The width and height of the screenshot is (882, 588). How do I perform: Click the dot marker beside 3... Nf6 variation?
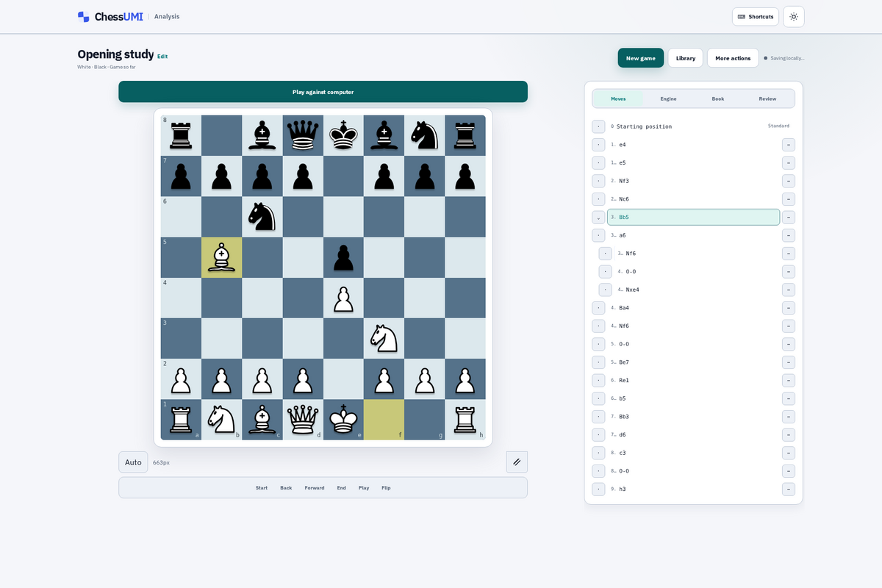pos(605,254)
